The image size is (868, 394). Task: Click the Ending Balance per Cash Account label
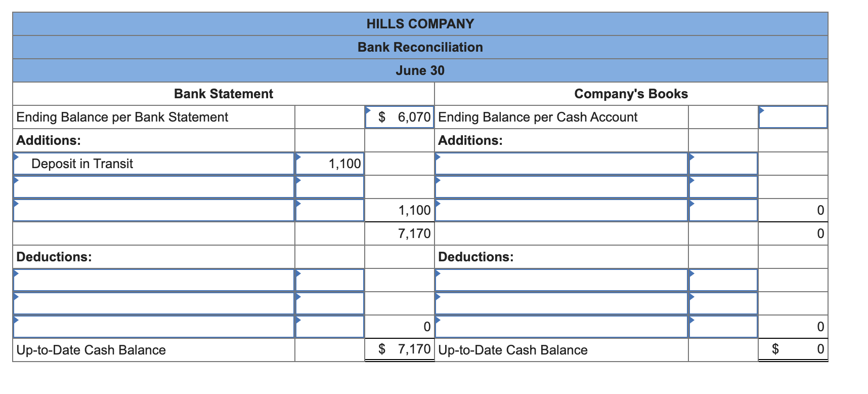pyautogui.click(x=538, y=117)
